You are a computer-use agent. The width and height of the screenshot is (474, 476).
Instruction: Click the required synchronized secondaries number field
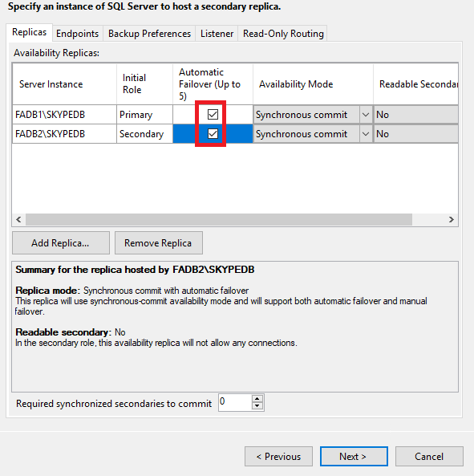tap(235, 402)
